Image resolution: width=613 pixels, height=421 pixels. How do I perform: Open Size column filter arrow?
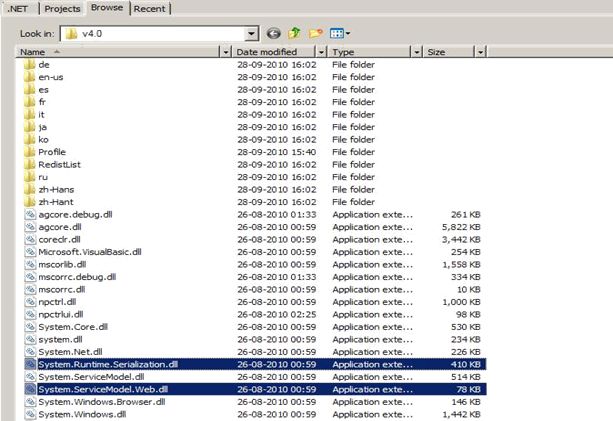coord(480,52)
